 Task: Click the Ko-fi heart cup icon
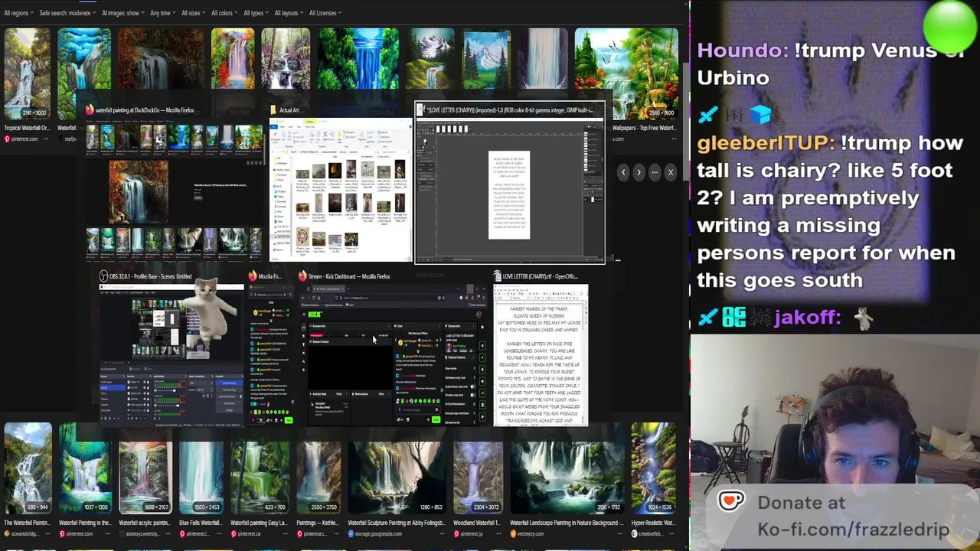pyautogui.click(x=731, y=502)
